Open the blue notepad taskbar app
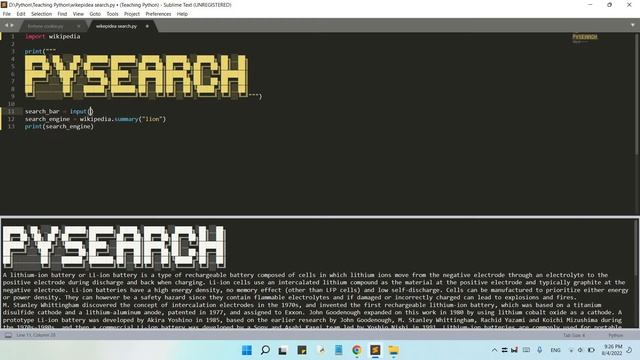The height and width of the screenshot is (360, 640). [338, 350]
